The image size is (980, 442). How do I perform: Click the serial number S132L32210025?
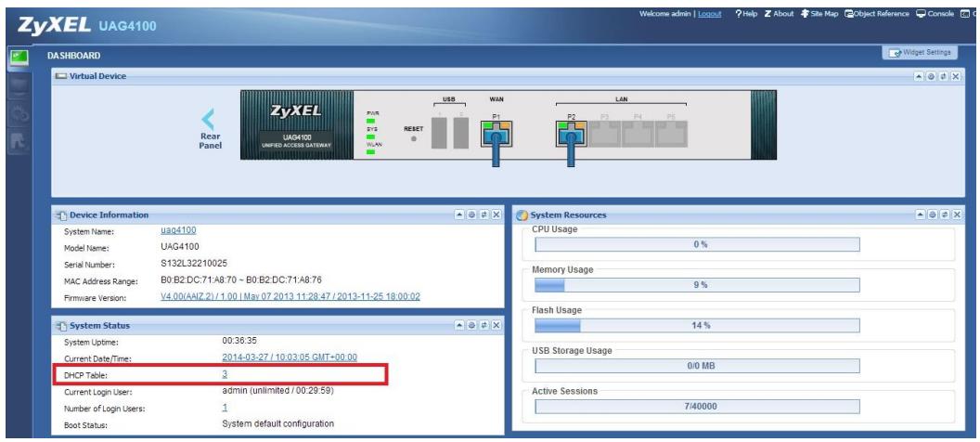pos(194,263)
